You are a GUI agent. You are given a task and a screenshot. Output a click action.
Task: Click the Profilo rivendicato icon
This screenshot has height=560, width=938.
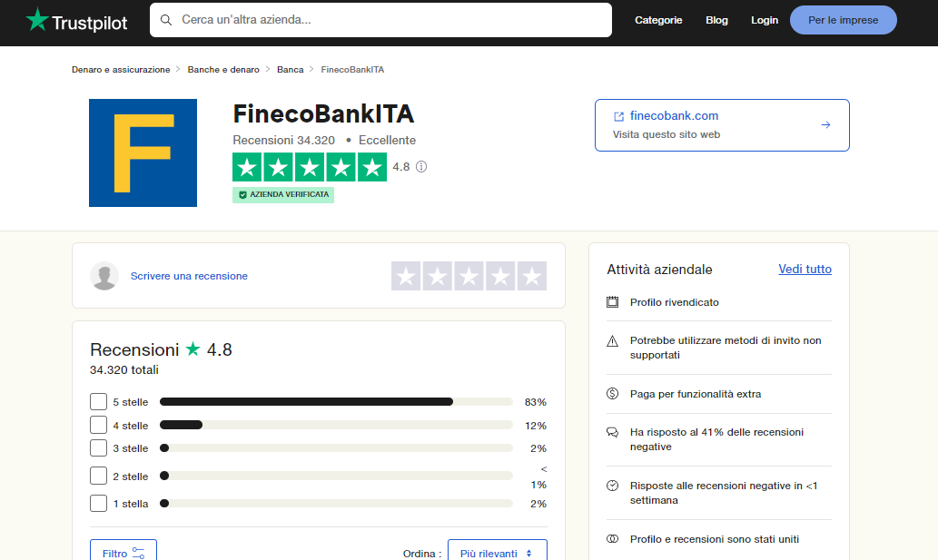pyautogui.click(x=613, y=302)
